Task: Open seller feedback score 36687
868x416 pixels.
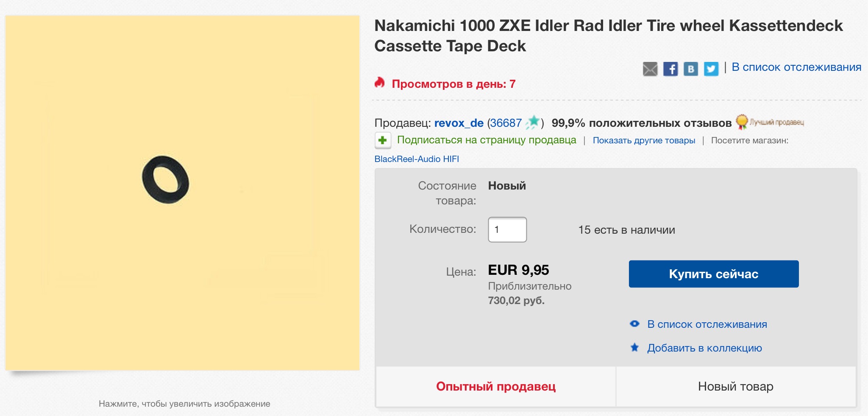Action: tap(506, 123)
